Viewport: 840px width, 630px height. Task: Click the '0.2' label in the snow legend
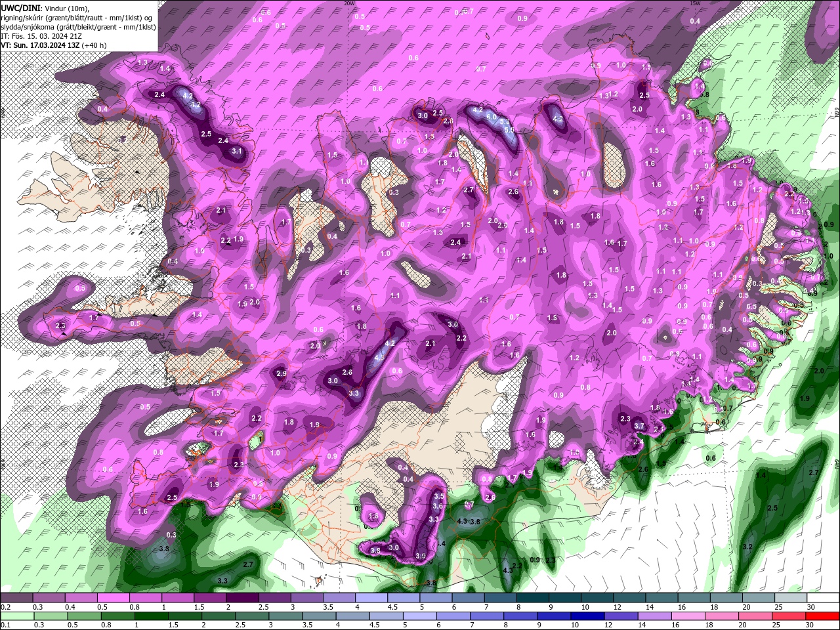(x=6, y=607)
